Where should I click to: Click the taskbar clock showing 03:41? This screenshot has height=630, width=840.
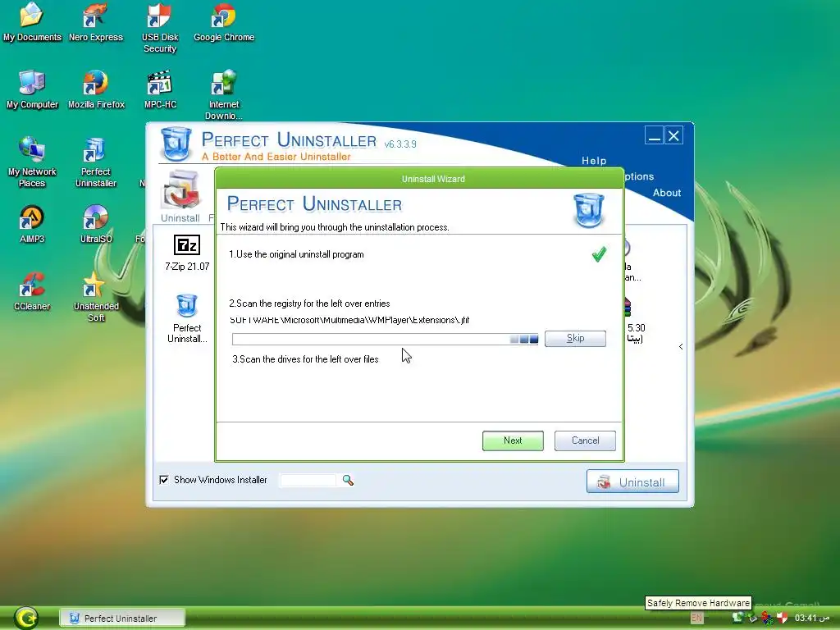(x=812, y=618)
